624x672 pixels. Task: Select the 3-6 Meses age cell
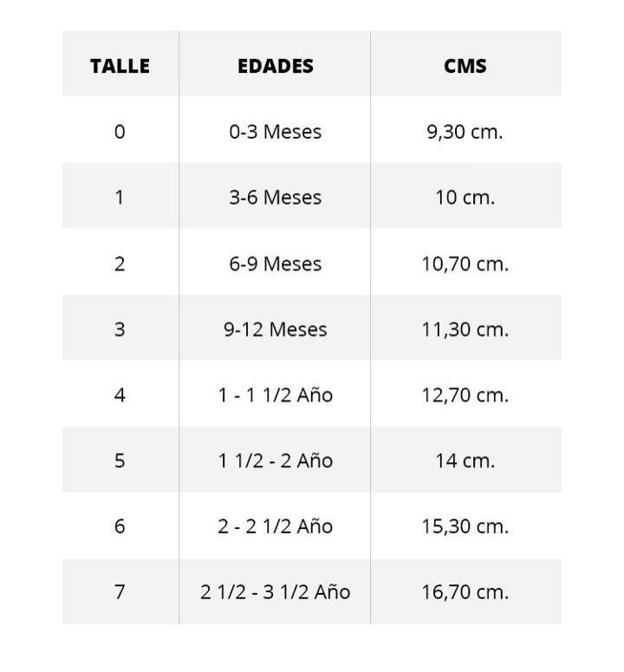coord(275,198)
